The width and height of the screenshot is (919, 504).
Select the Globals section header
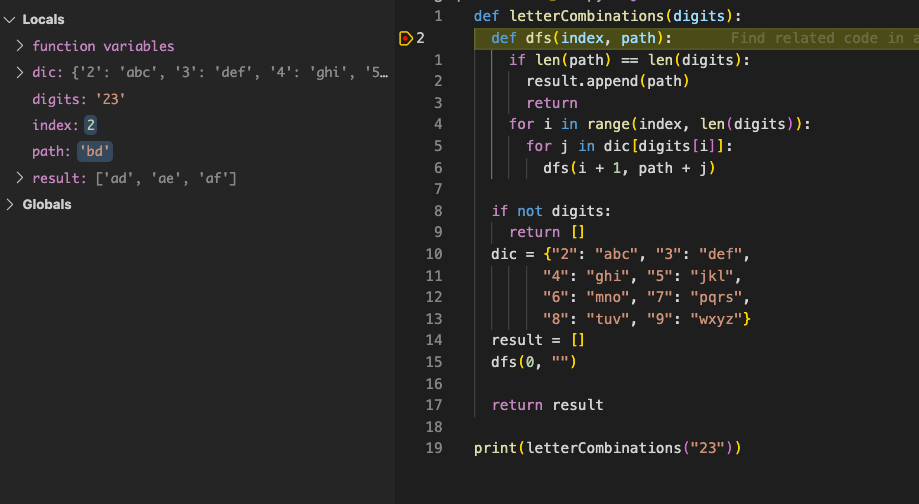point(47,204)
